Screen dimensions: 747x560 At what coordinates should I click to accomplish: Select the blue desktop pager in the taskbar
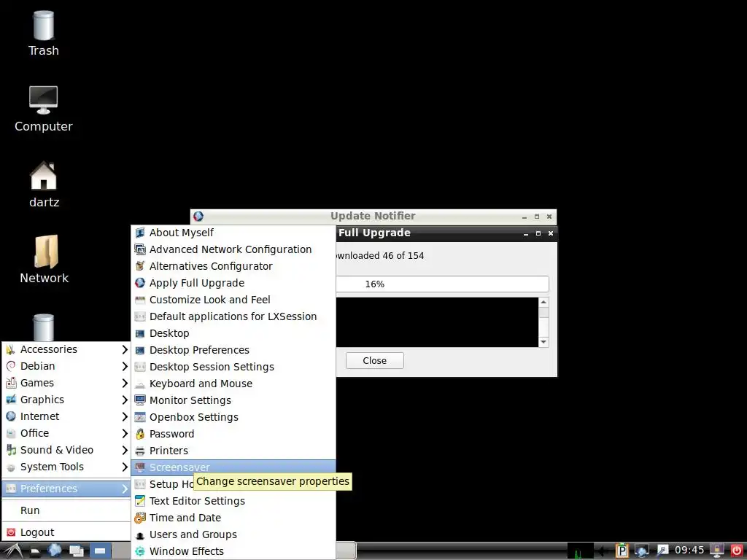point(100,551)
